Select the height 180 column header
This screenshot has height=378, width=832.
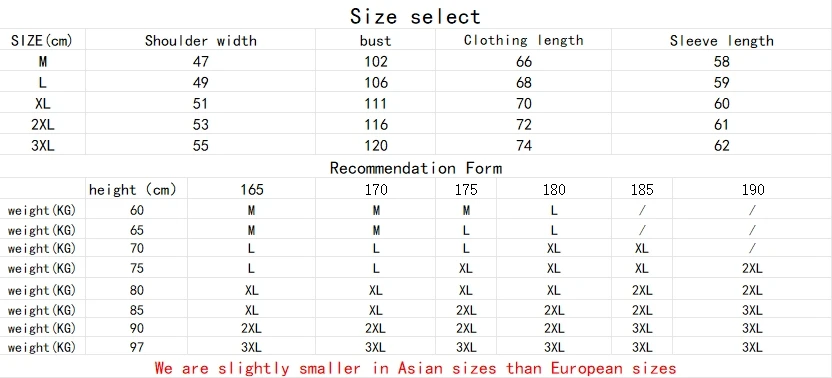553,190
